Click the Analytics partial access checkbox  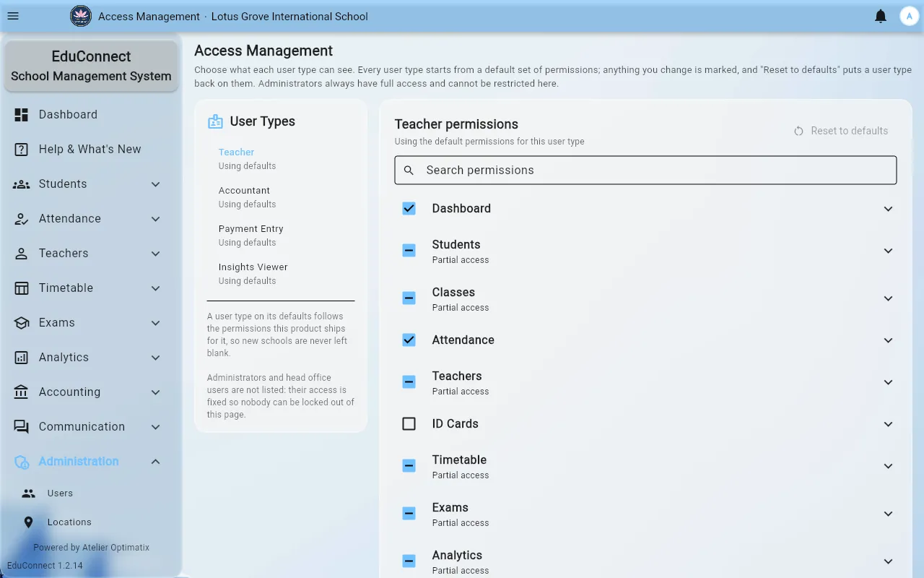point(409,561)
